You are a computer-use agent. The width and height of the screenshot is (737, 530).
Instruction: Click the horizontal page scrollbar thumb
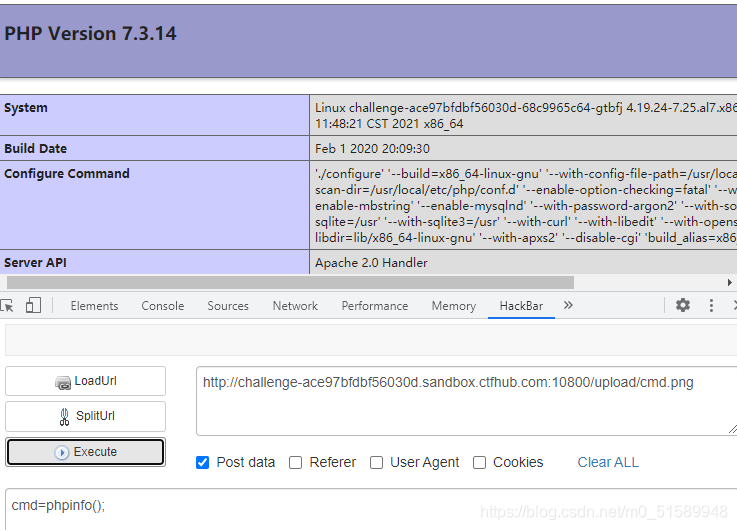(x=290, y=282)
